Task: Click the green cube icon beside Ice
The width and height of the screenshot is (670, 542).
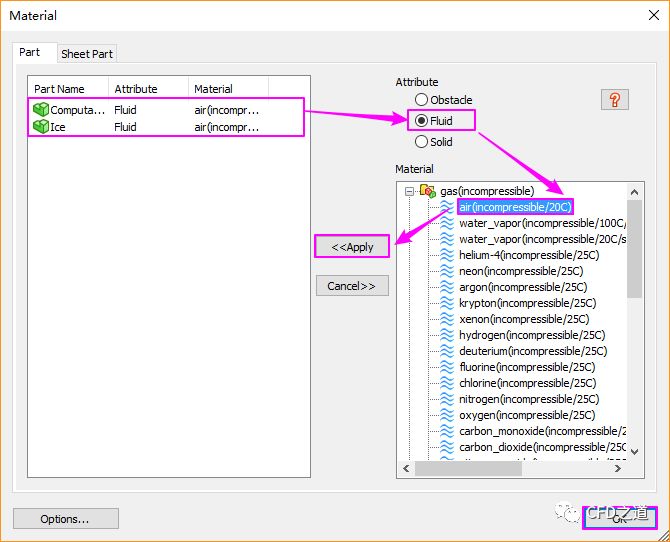Action: (41, 127)
